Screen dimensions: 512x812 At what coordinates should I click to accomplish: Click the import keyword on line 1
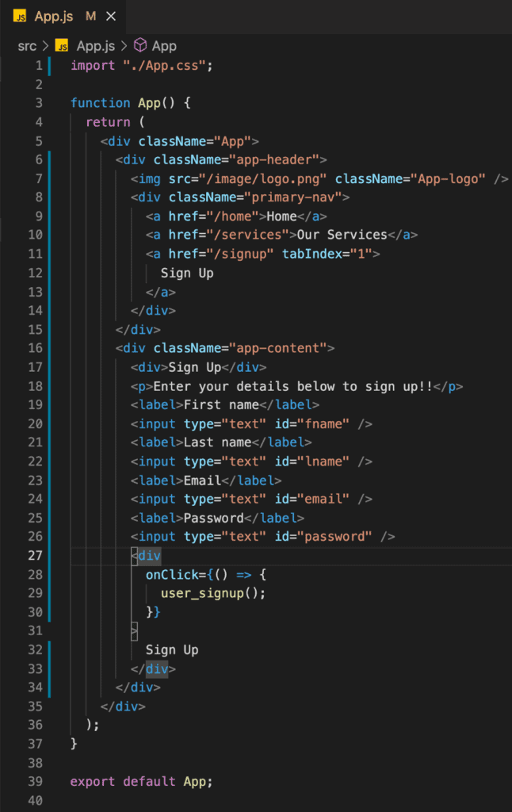[x=93, y=66]
